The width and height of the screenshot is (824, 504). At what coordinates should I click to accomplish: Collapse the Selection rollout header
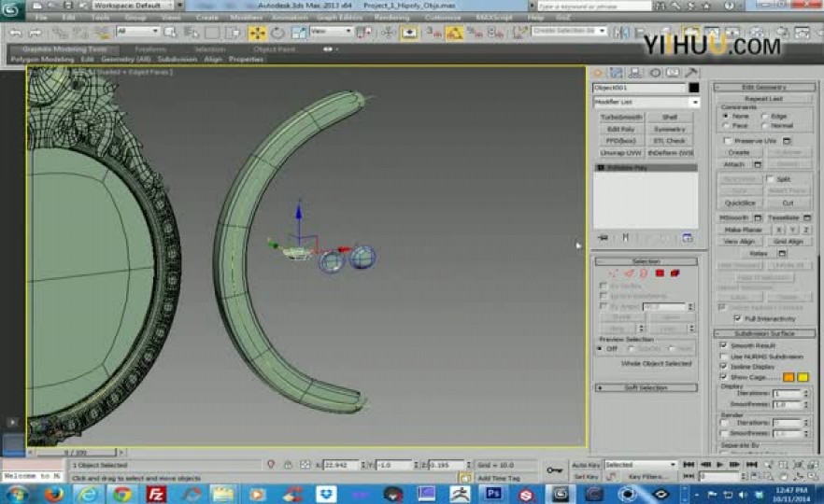click(x=646, y=261)
